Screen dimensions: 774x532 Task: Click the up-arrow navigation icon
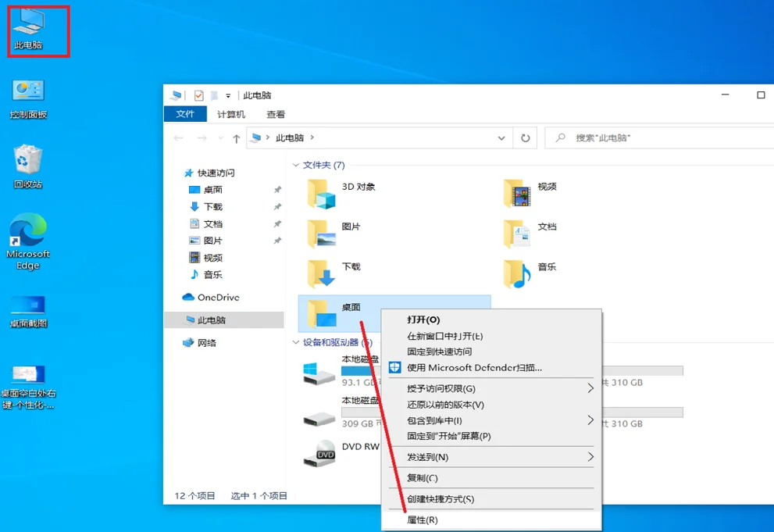[236, 137]
